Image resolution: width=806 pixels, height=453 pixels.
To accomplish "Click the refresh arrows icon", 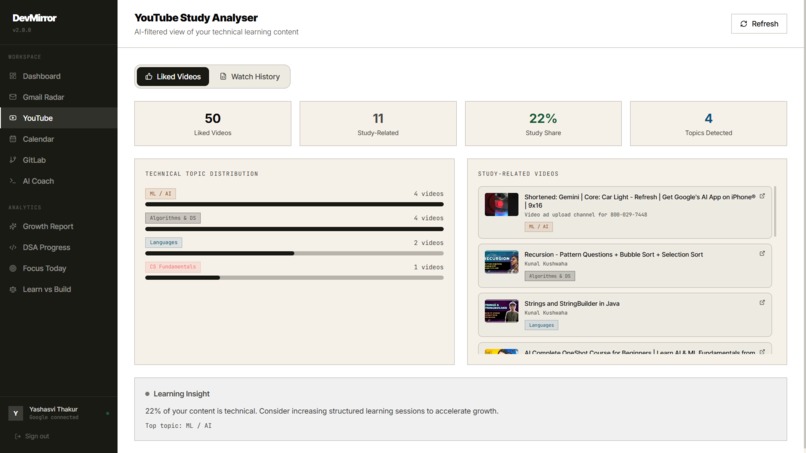I will coord(743,24).
